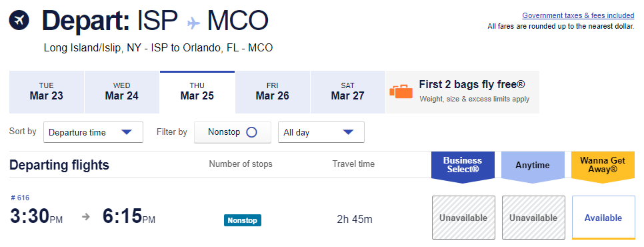644x247 pixels.
Task: Click the Nonstop badge for flight 616
Action: [x=242, y=220]
